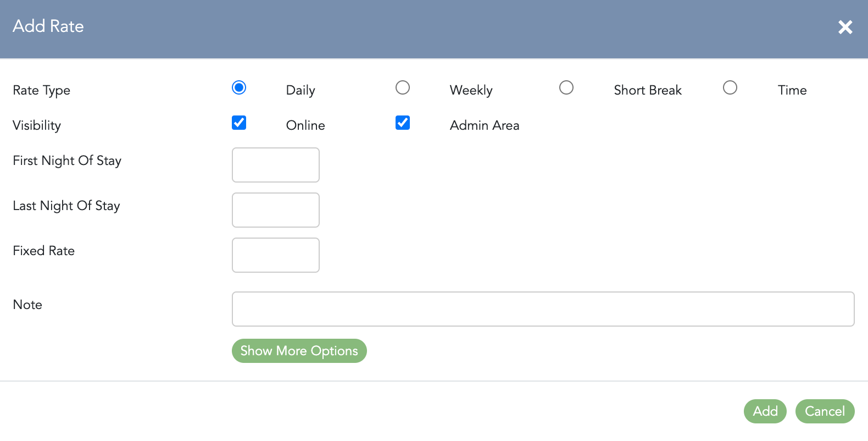Click the Admin Area label
The height and width of the screenshot is (441, 868).
coord(485,125)
